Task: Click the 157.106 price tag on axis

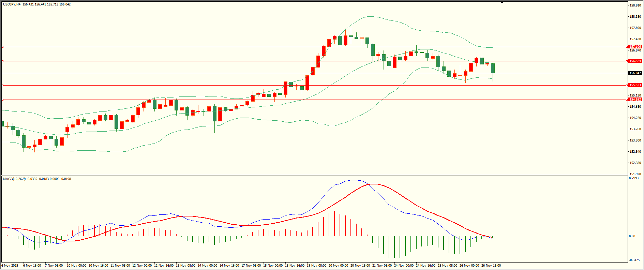Action: coord(635,47)
